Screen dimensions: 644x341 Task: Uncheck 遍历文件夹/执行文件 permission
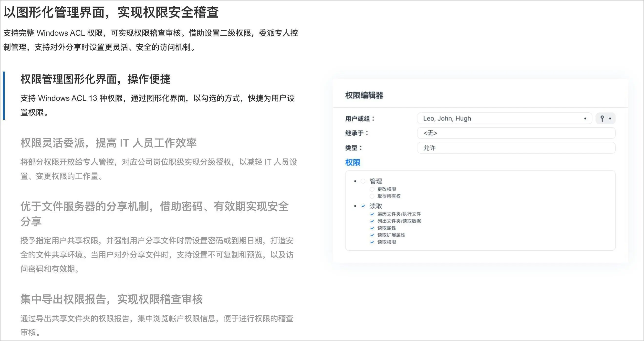pyautogui.click(x=372, y=214)
